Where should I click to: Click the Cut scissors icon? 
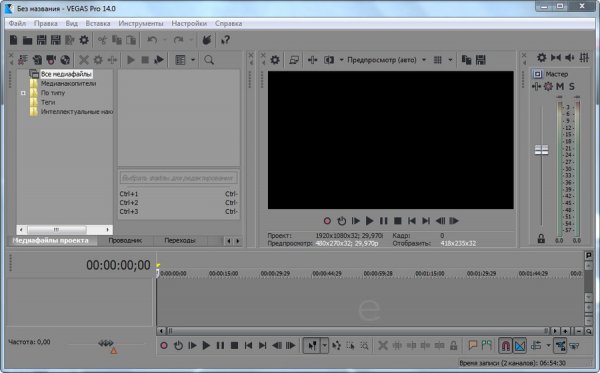(x=103, y=40)
